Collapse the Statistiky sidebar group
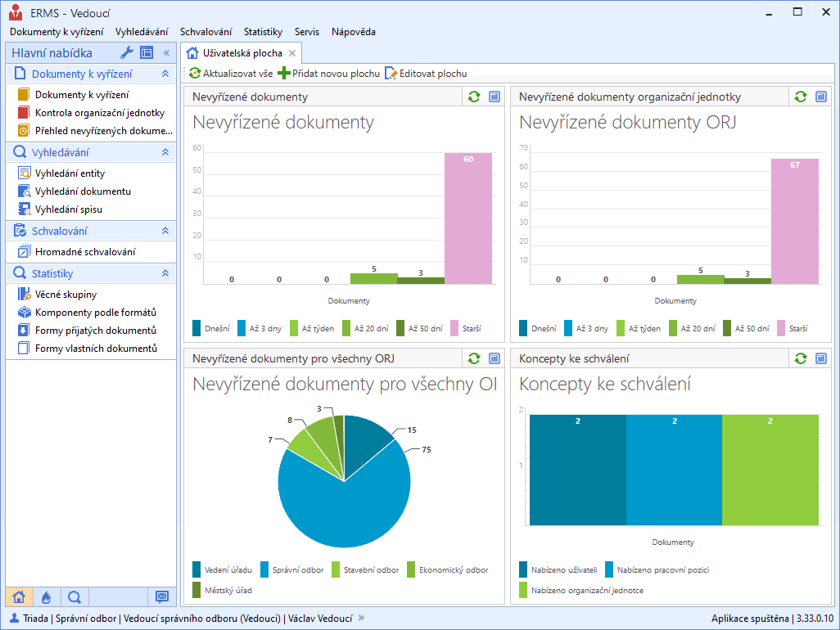 pos(165,274)
